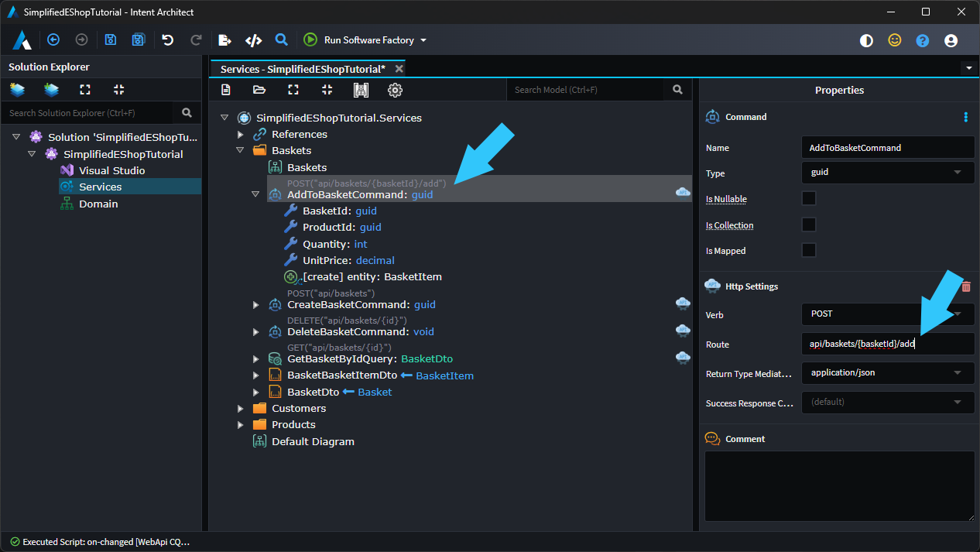The height and width of the screenshot is (552, 980).
Task: Click the smiley feedback icon
Action: (895, 40)
